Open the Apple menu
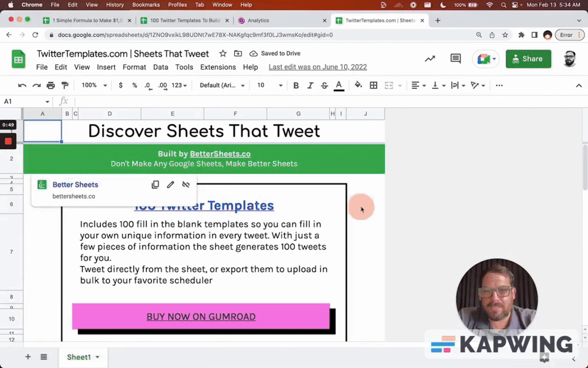Image resolution: width=588 pixels, height=368 pixels. coord(10,5)
